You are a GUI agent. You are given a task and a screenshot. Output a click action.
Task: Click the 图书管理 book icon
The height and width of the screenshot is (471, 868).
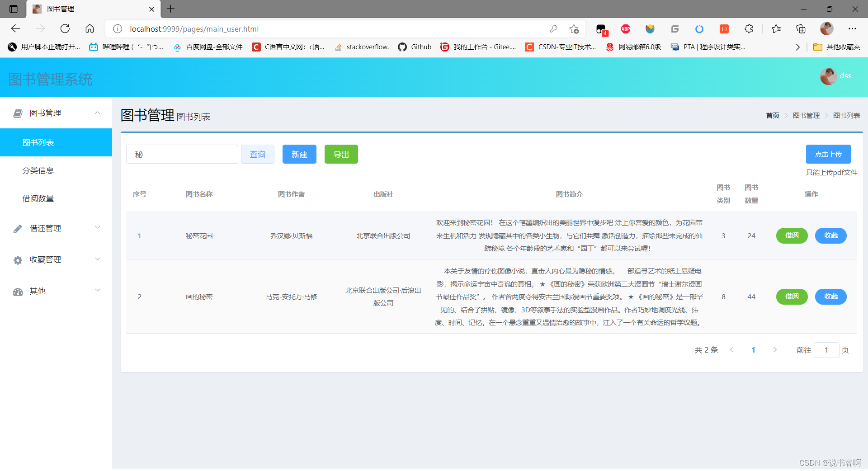click(18, 113)
